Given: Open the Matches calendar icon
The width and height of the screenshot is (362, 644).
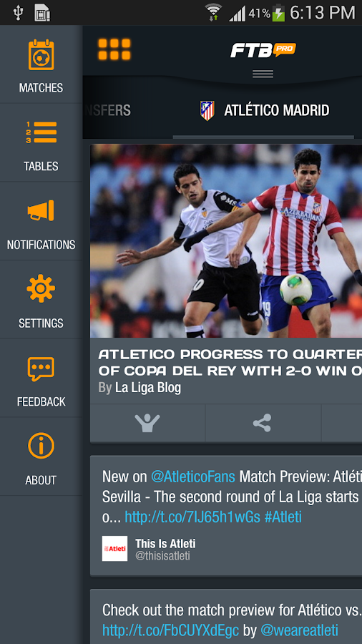Looking at the screenshot, I should click(x=41, y=55).
